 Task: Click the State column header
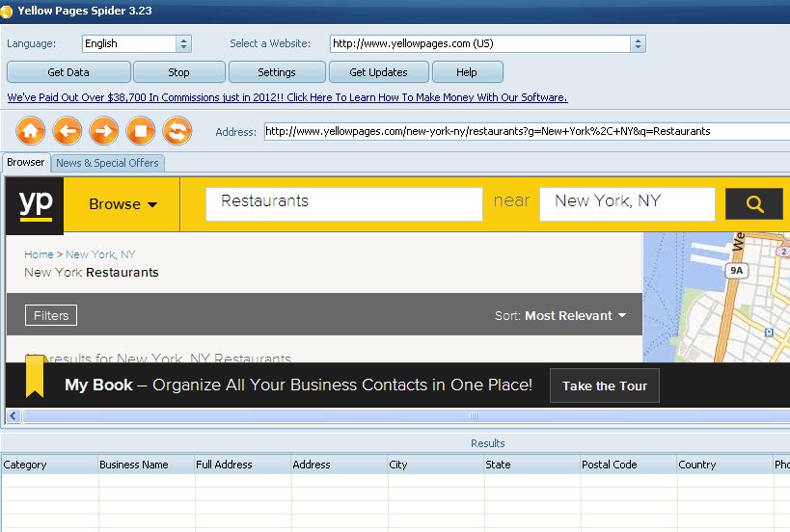point(532,465)
